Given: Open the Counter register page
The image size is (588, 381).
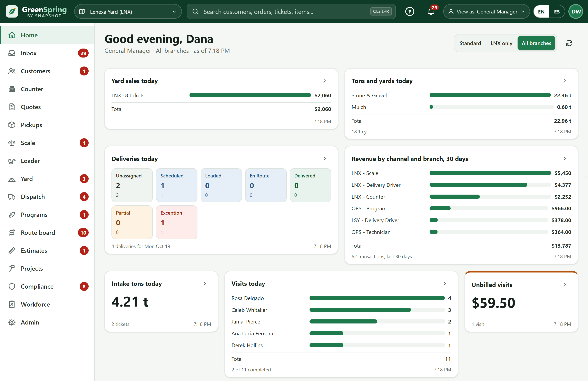Looking at the screenshot, I should point(47,89).
